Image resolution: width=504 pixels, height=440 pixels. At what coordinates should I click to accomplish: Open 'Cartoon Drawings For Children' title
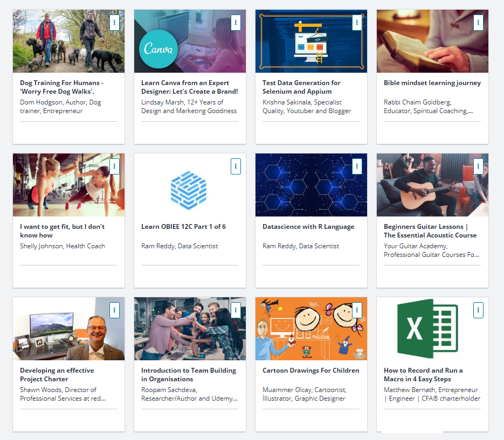311,371
